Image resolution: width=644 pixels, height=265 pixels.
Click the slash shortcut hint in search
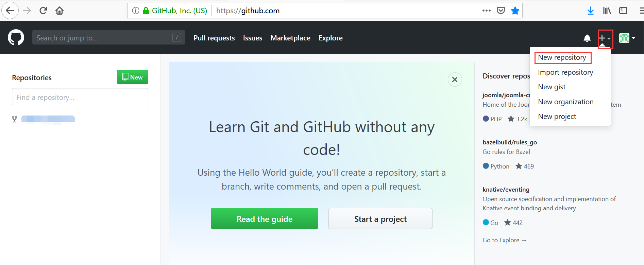[x=177, y=37]
